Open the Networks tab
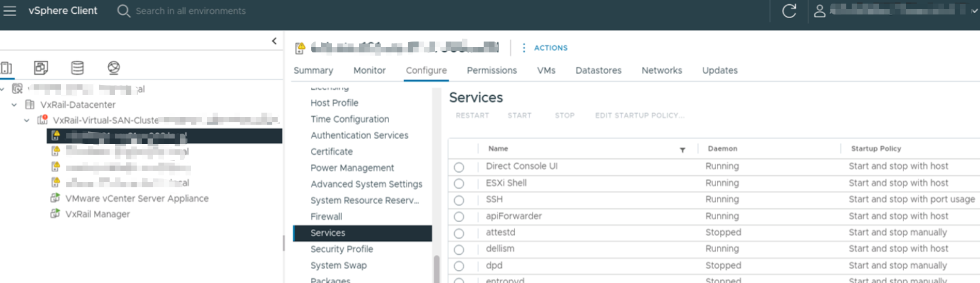 [661, 70]
